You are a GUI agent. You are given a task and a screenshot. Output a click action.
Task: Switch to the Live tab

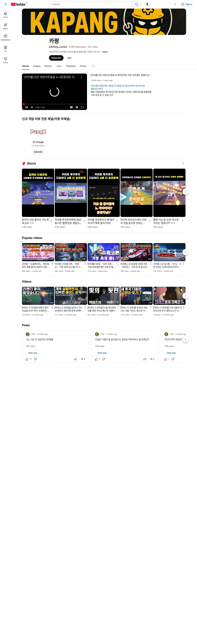59,66
